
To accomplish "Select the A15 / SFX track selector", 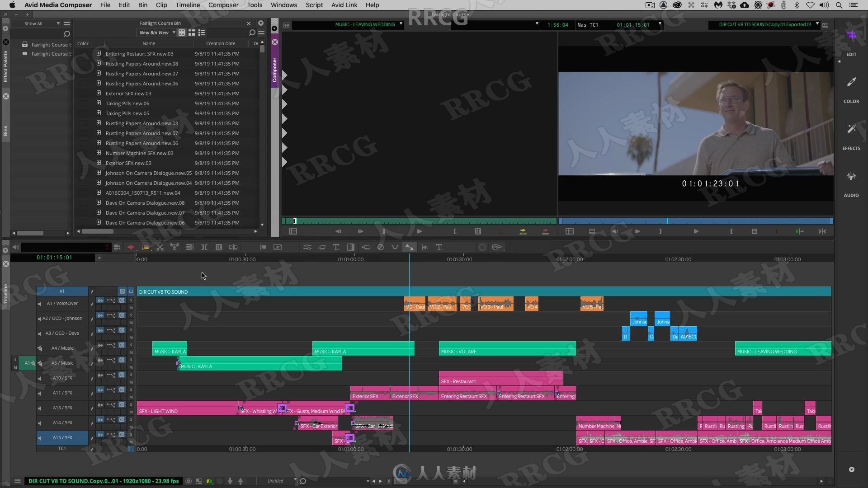I will (x=62, y=437).
